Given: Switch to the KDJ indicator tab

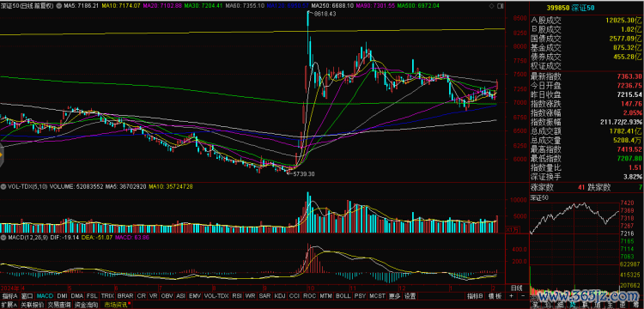Looking at the screenshot, I should pos(280,295).
